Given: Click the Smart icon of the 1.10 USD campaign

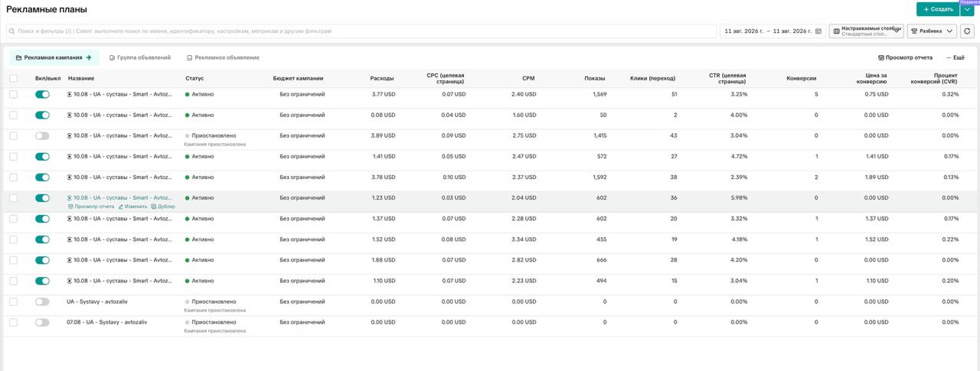Looking at the screenshot, I should (70, 281).
